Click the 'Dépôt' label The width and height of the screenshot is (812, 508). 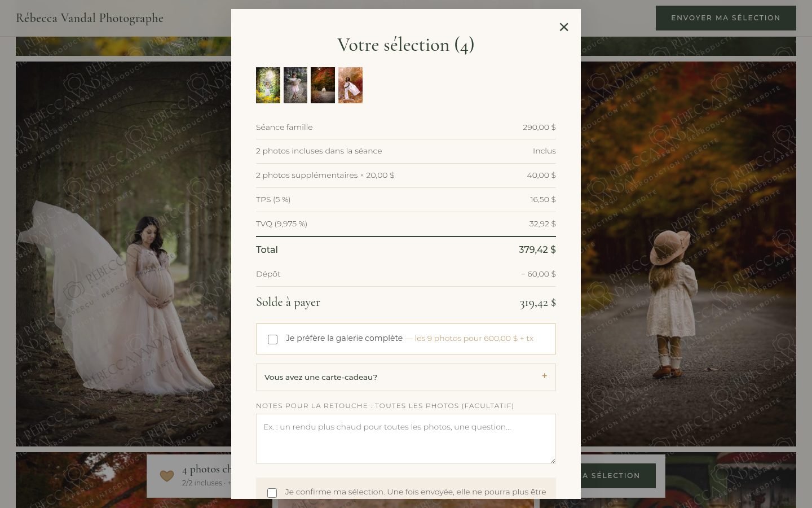pos(268,274)
